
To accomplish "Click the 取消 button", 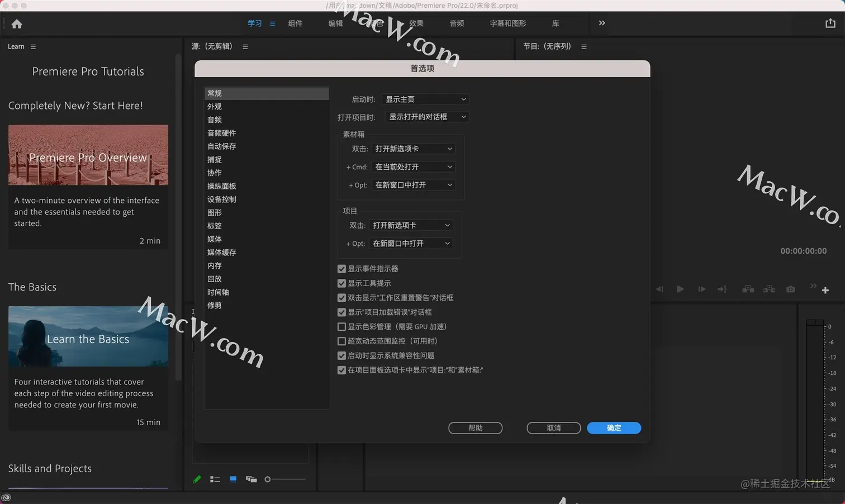I will [x=554, y=428].
